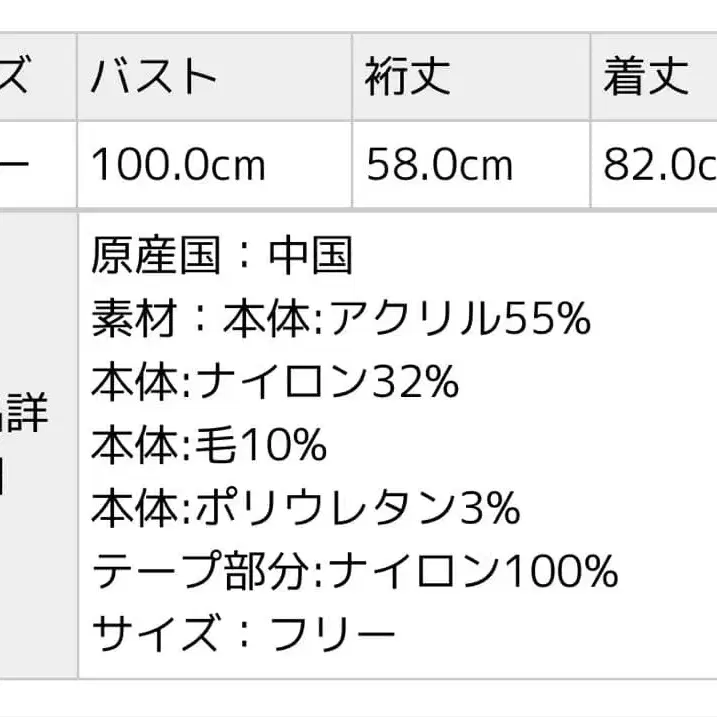Click the 本体:ナイロン32% line
The height and width of the screenshot is (717, 717).
point(274,382)
